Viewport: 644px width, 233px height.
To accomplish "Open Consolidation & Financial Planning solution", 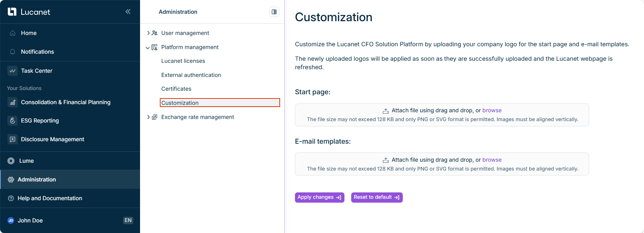I will click(x=70, y=102).
